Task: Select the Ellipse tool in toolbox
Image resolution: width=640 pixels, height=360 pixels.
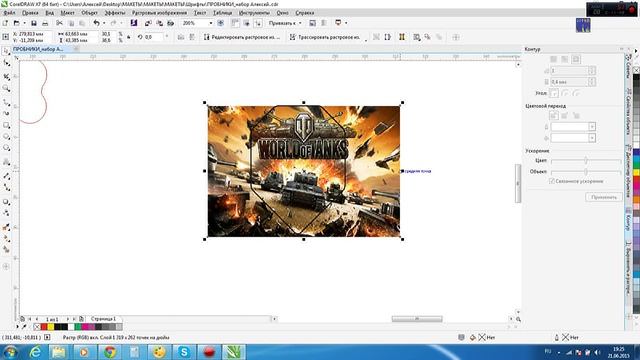Action: [6, 137]
